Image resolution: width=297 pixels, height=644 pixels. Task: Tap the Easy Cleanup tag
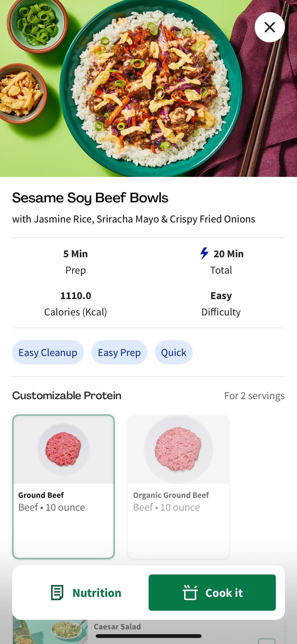click(48, 352)
